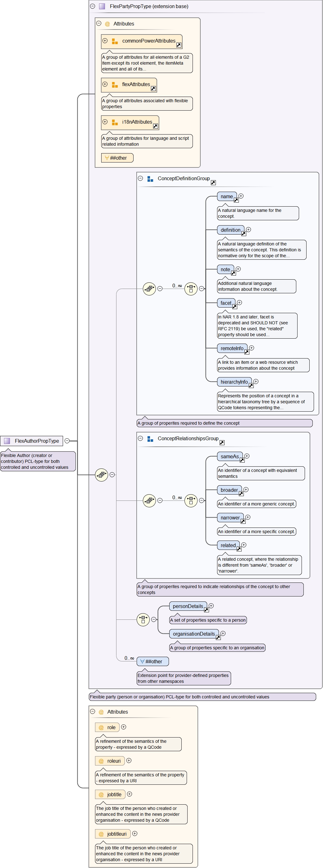Click the hierarchyInfo reference arrow icon
The image size is (323, 868).
(251, 386)
